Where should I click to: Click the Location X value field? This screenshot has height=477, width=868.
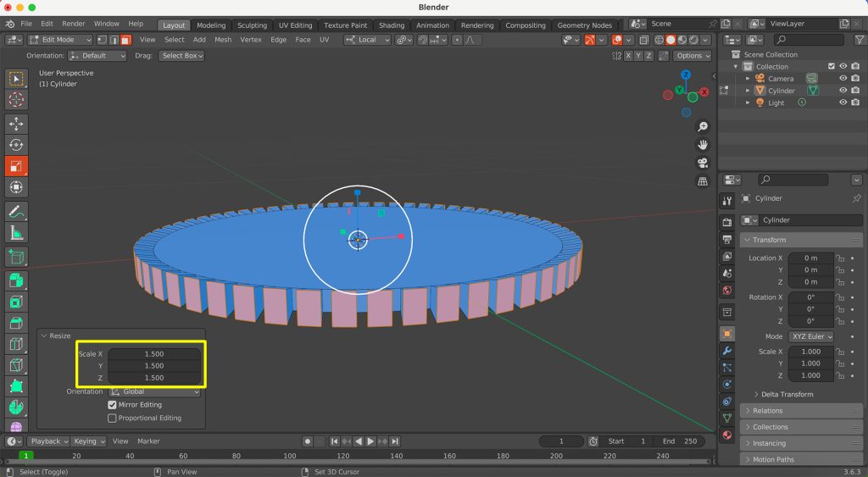(811, 258)
